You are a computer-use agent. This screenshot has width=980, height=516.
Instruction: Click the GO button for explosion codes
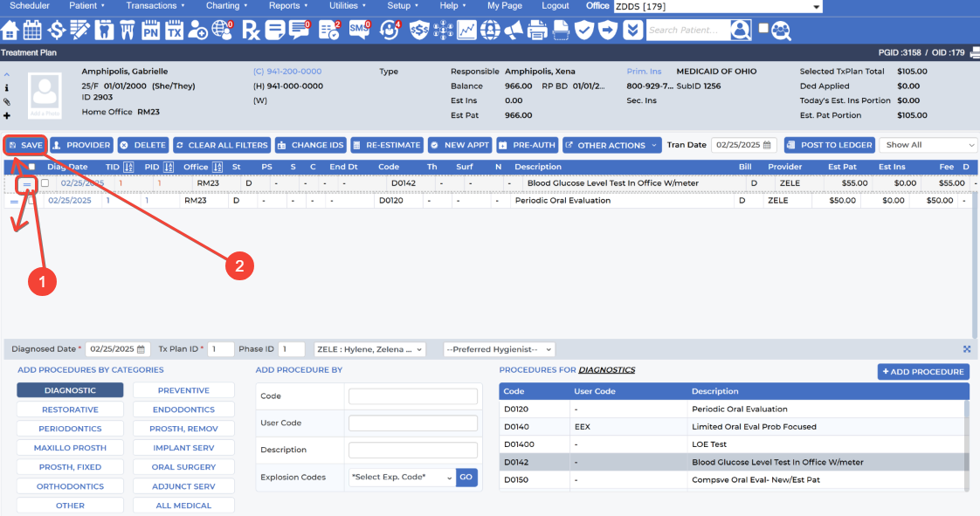coord(466,478)
